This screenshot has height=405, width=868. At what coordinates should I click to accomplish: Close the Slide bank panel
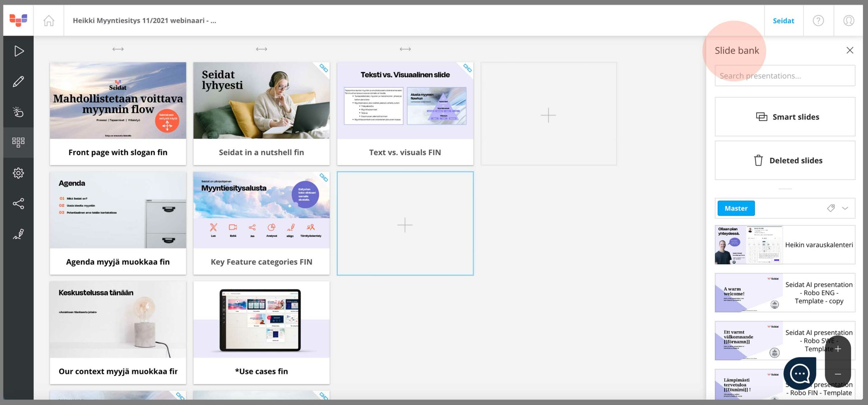[x=850, y=50]
